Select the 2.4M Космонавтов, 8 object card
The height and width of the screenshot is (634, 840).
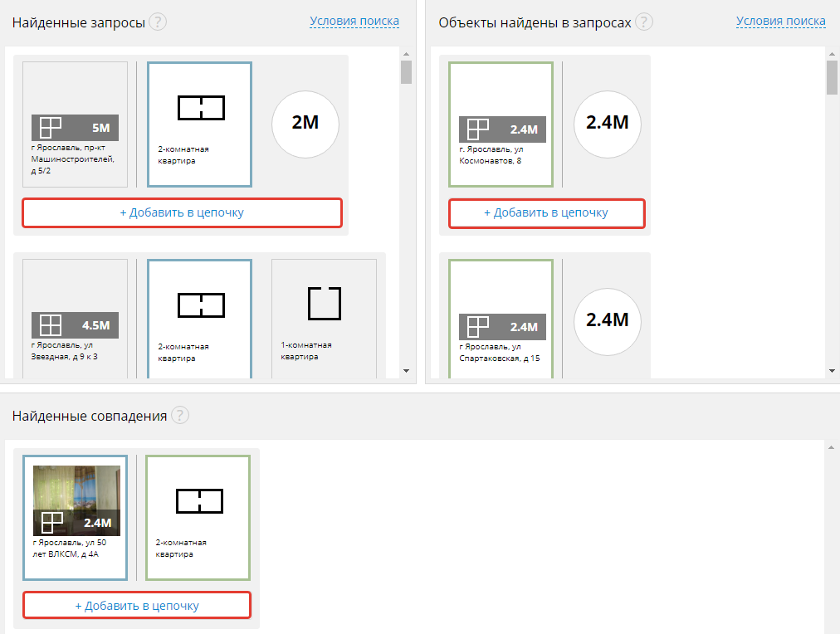501,124
